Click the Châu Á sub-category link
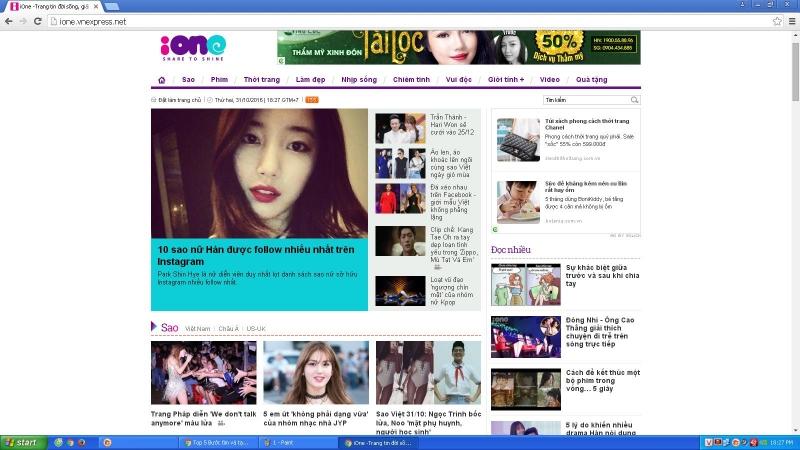This screenshot has height=450, width=800. tap(229, 328)
